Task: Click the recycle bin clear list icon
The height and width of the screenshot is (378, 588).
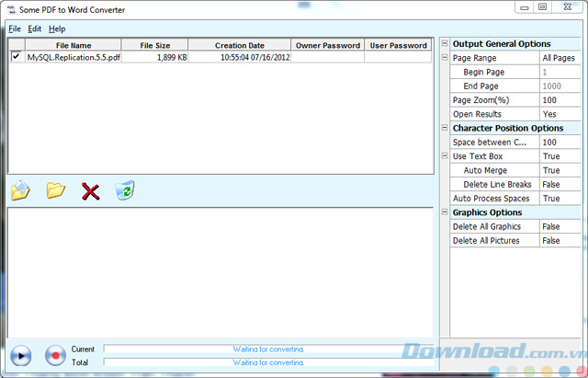Action: (125, 190)
